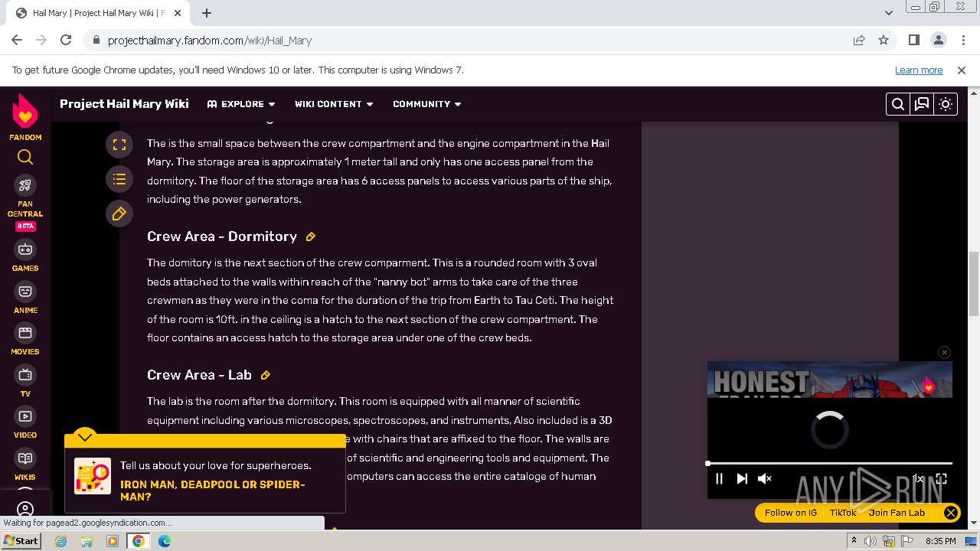Open the Iron Man, Deadpool or Spider-Man survey
980x551 pixels.
click(213, 491)
